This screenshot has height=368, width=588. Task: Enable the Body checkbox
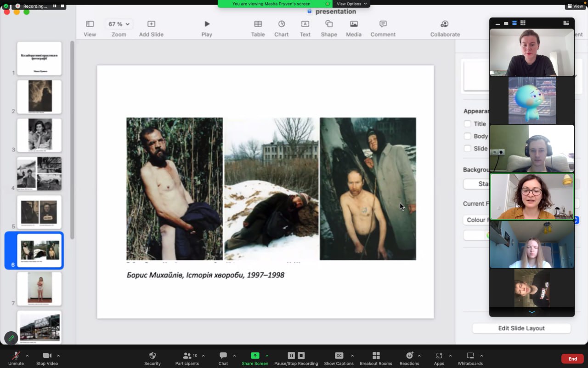(468, 136)
